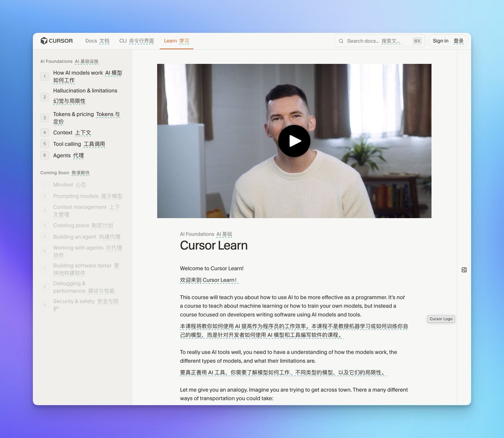Viewport: 504px width, 438px height.
Task: Click the ⌘K shortcut badge in search
Action: 417,41
